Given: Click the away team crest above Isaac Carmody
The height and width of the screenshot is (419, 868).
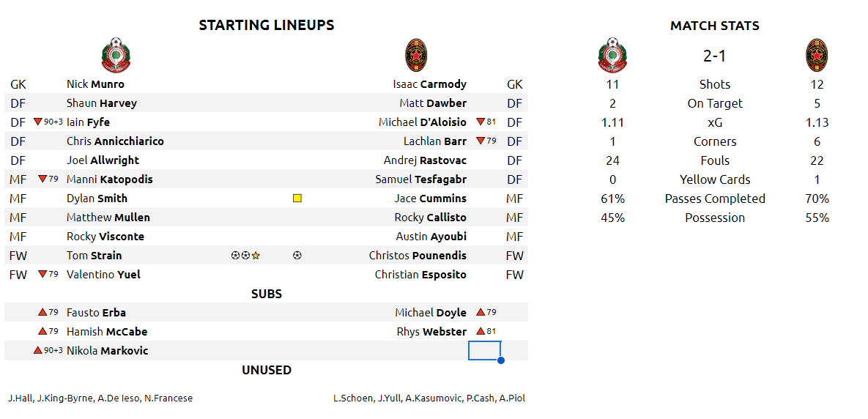Looking at the screenshot, I should coord(417,56).
